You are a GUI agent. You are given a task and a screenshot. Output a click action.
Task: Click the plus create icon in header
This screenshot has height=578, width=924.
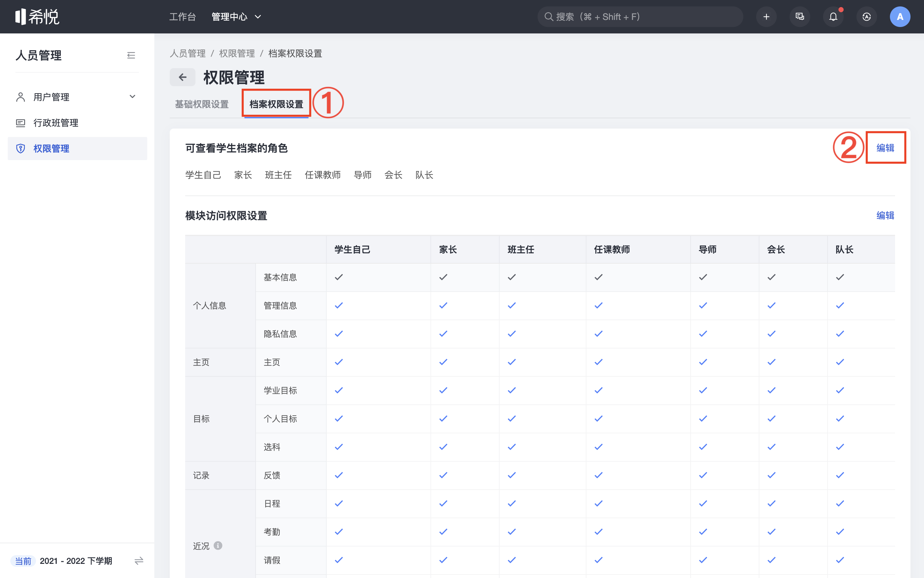click(766, 17)
